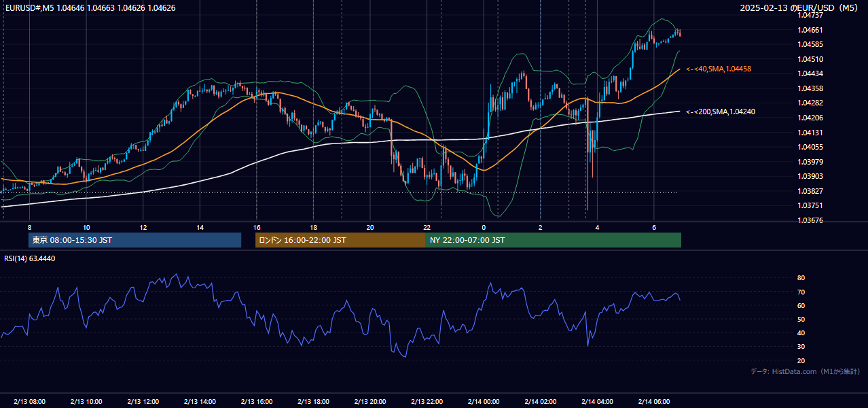Click price axis label 1.04661
This screenshot has height=408, width=868.
tap(810, 30)
